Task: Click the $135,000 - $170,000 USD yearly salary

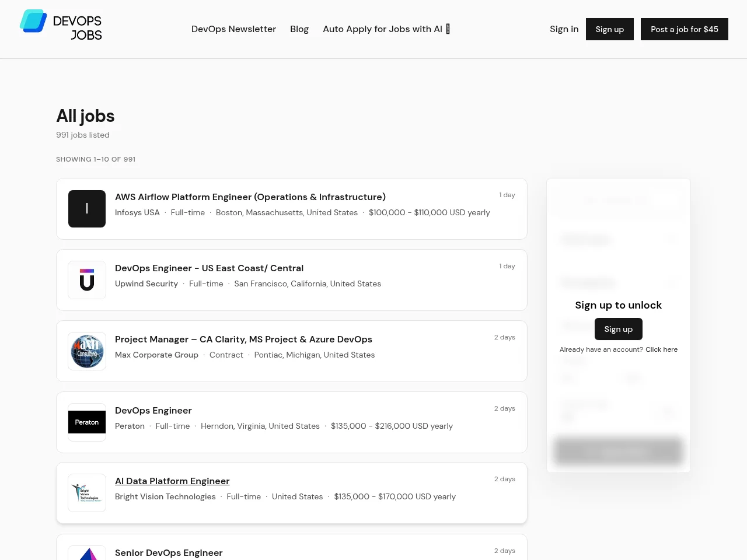Action: (395, 497)
